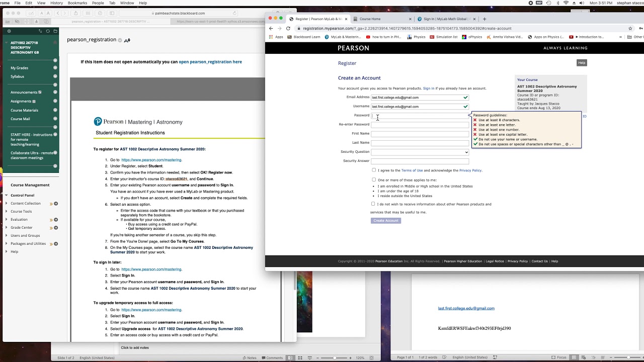Click the Sign in link
The height and width of the screenshot is (362, 644).
[429, 88]
